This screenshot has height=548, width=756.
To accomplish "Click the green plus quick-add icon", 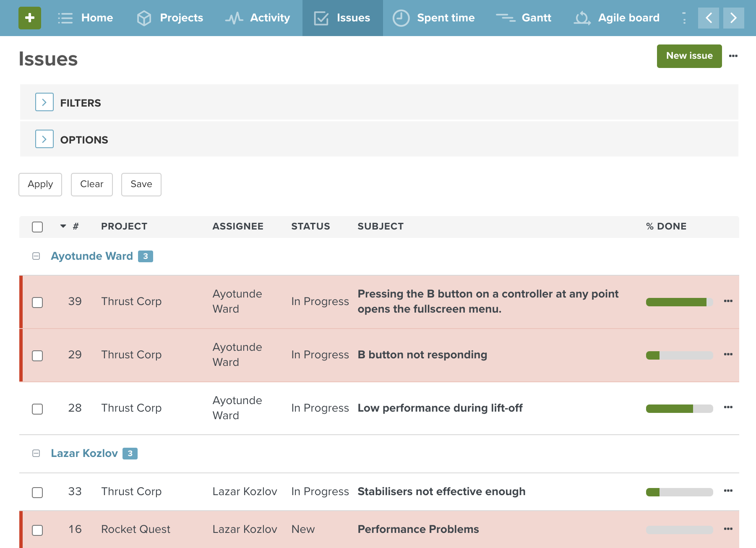I will click(x=30, y=18).
